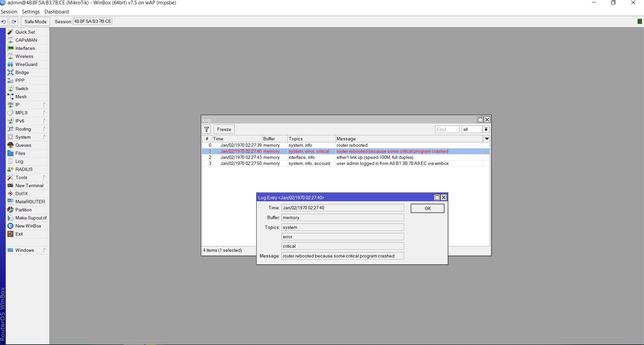The width and height of the screenshot is (644, 345).
Task: Sort the log by Buffer column
Action: [275, 139]
